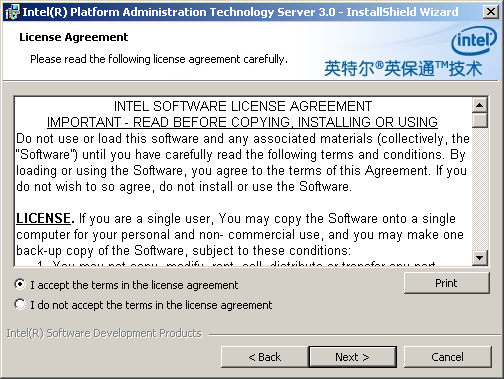504x379 pixels.
Task: Click the Chinese Intel vPro technology banner text
Action: [403, 69]
